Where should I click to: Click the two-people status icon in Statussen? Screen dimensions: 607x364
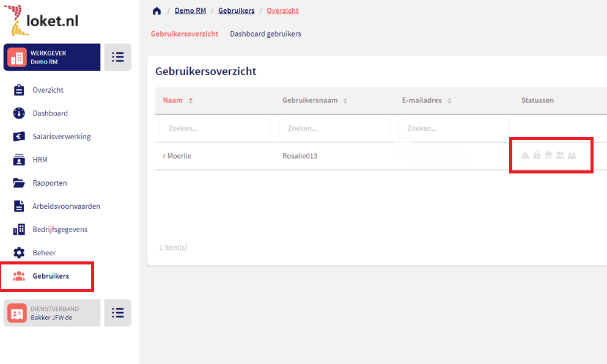click(x=560, y=156)
